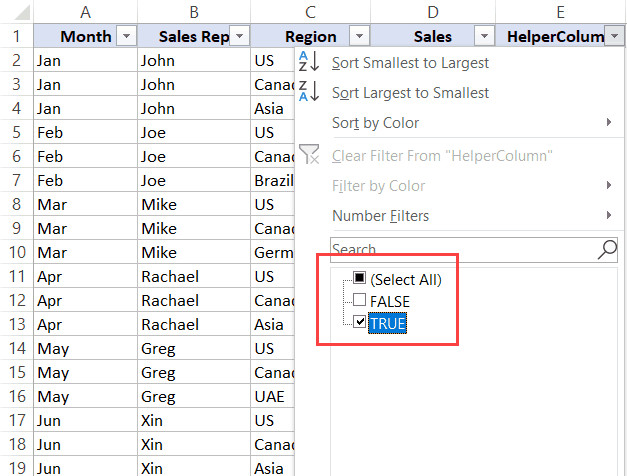Open the Region column filter dropdown

(x=359, y=37)
